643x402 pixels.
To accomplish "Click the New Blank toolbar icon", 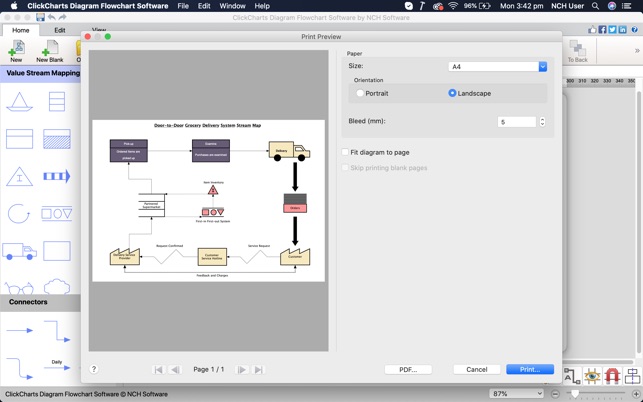I will click(50, 50).
